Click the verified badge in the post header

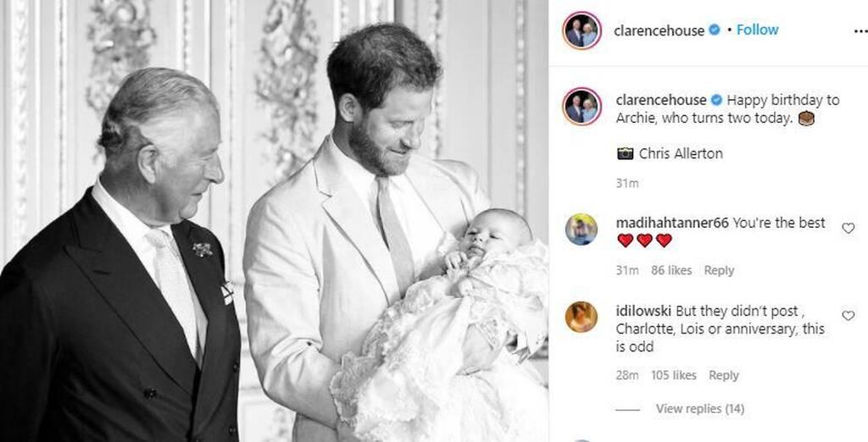(x=715, y=30)
